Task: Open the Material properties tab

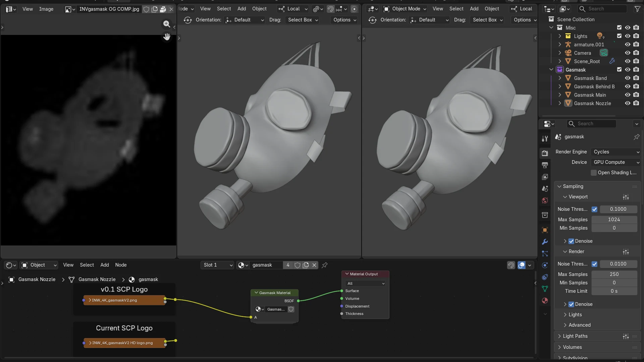Action: click(x=545, y=300)
